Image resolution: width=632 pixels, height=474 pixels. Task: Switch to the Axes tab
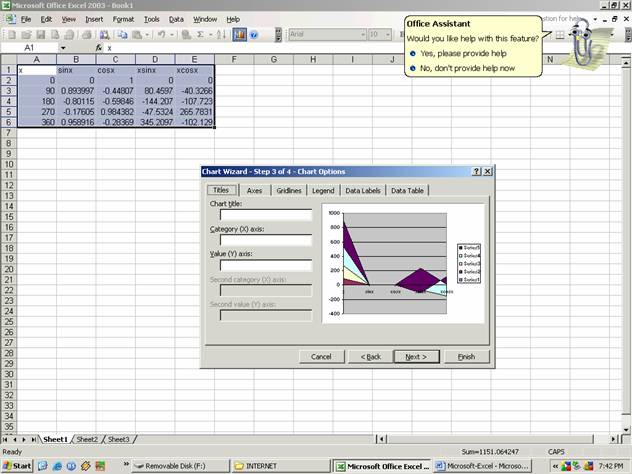tap(254, 191)
